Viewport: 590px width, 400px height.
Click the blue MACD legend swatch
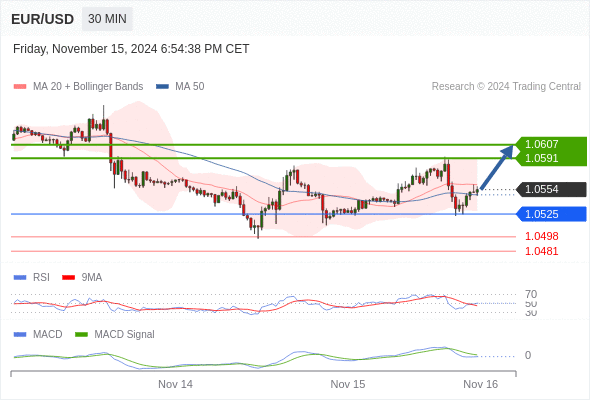coord(20,335)
